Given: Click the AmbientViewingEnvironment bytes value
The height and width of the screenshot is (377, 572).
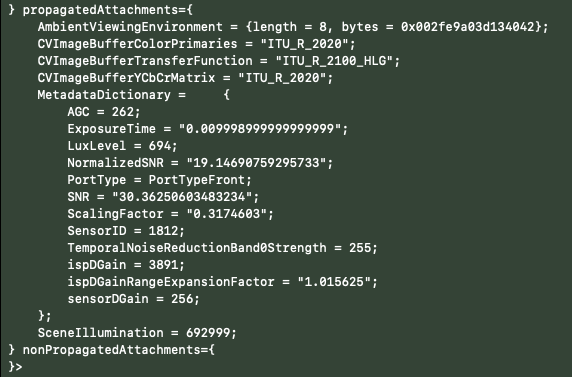Looking at the screenshot, I should (x=468, y=27).
